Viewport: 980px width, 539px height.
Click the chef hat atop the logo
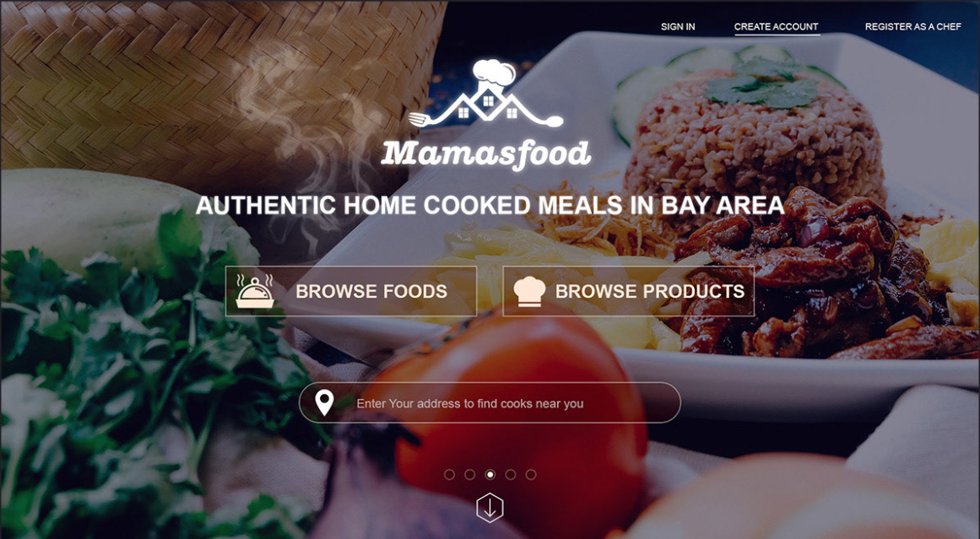tap(494, 71)
